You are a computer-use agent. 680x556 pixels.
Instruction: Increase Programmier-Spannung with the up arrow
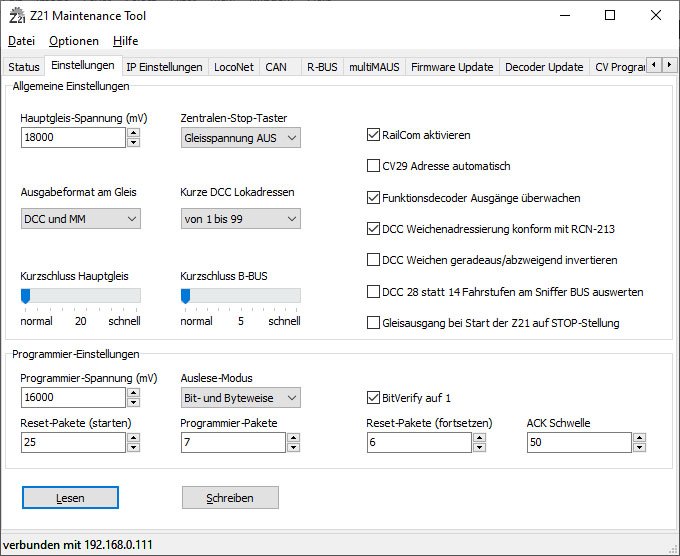(x=134, y=392)
